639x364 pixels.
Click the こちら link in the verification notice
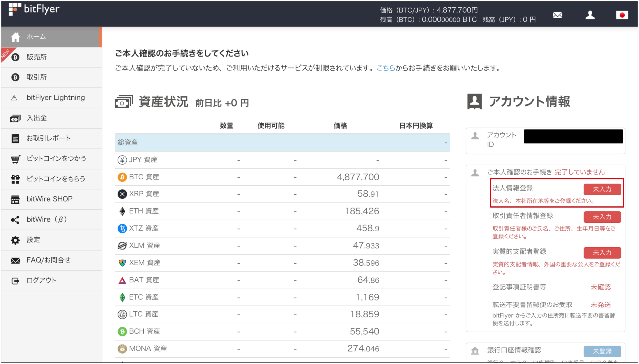point(385,68)
